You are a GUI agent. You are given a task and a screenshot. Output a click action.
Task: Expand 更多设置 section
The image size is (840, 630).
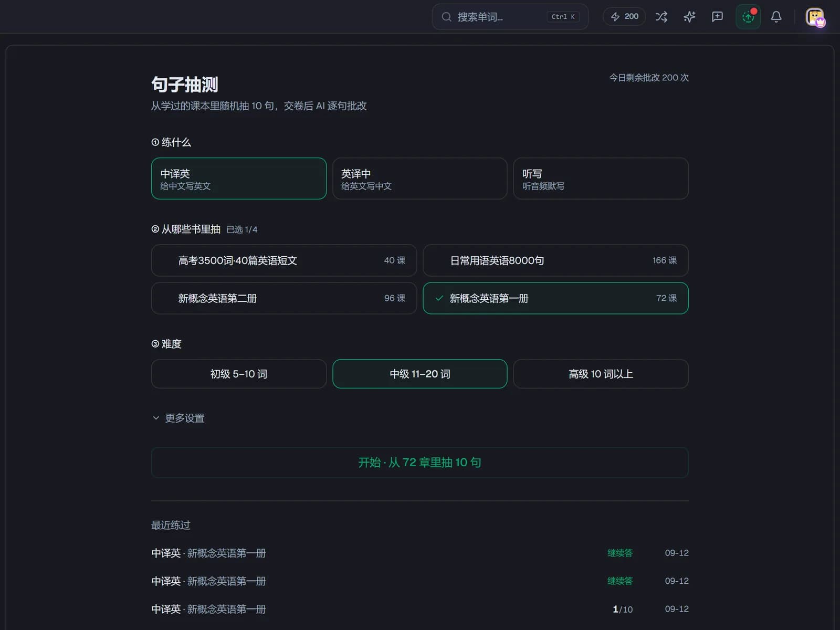coord(178,418)
